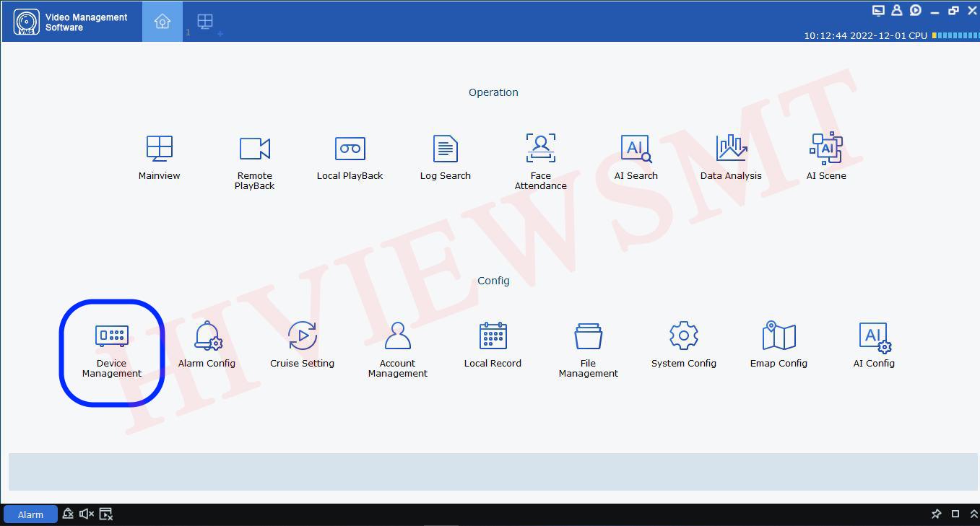This screenshot has height=526, width=980.
Task: Toggle the muted alarm sound speaker
Action: click(x=87, y=514)
